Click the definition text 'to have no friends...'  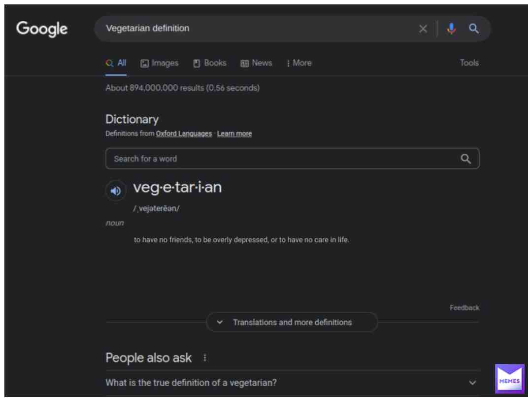pyautogui.click(x=241, y=240)
